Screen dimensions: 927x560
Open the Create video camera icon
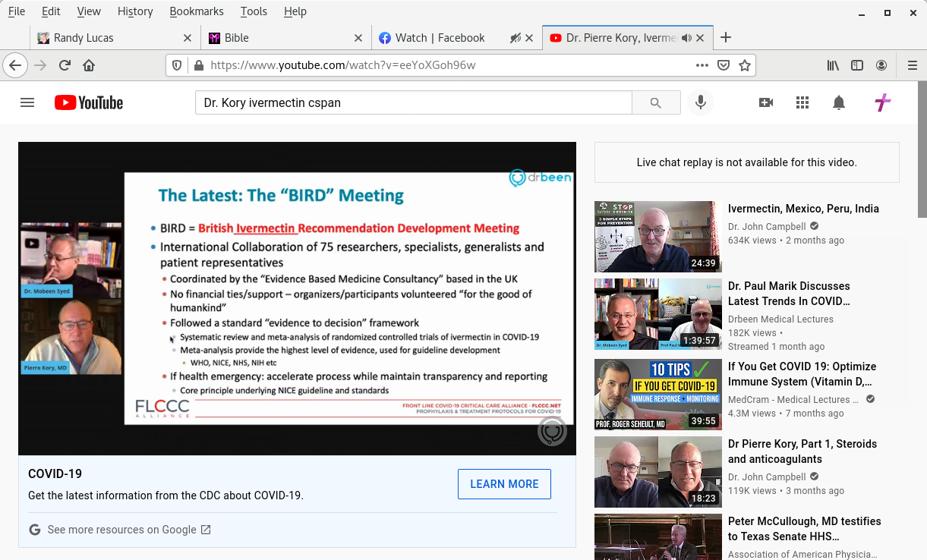click(766, 102)
